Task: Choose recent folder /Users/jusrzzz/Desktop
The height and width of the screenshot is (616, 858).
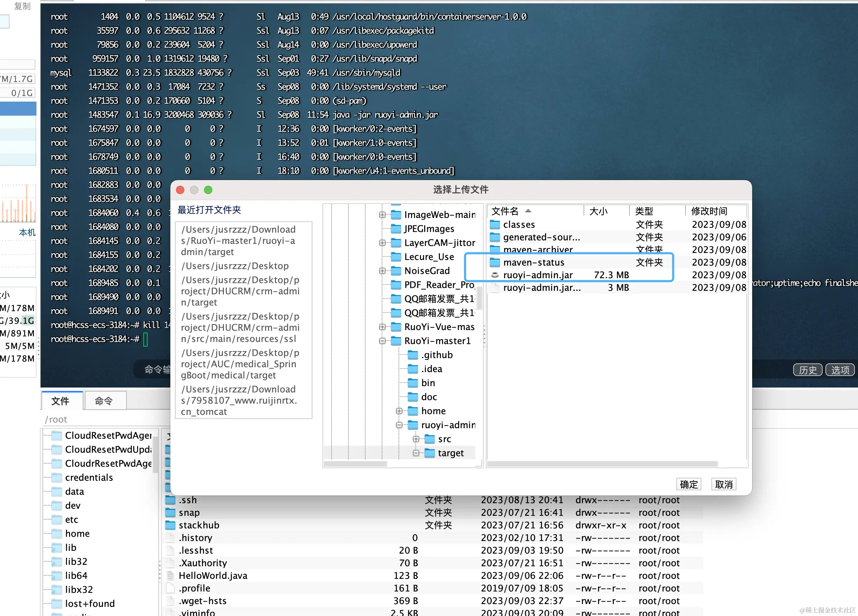Action: click(x=234, y=266)
